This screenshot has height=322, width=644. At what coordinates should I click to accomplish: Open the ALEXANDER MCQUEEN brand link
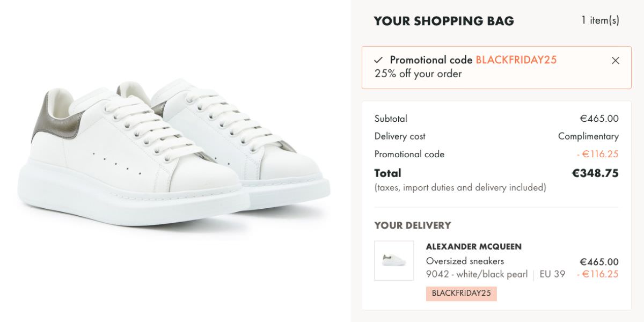(474, 247)
